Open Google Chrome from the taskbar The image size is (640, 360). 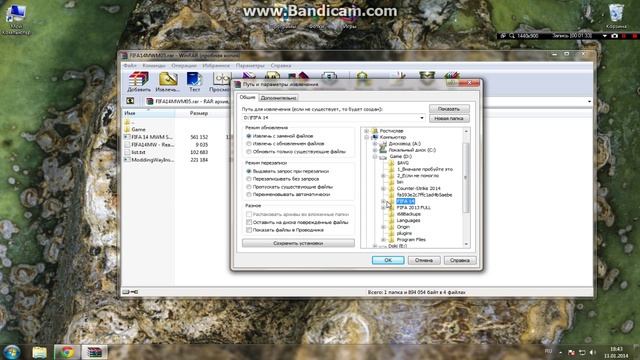pos(67,352)
